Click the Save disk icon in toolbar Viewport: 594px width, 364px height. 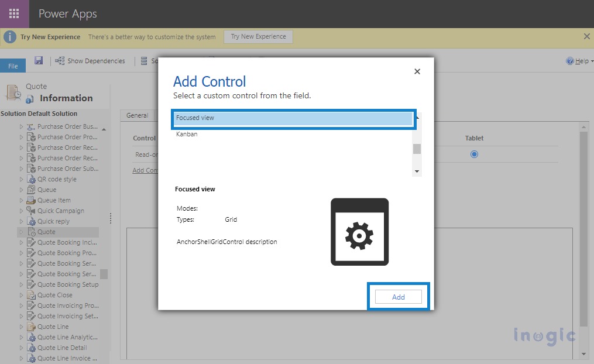point(39,60)
